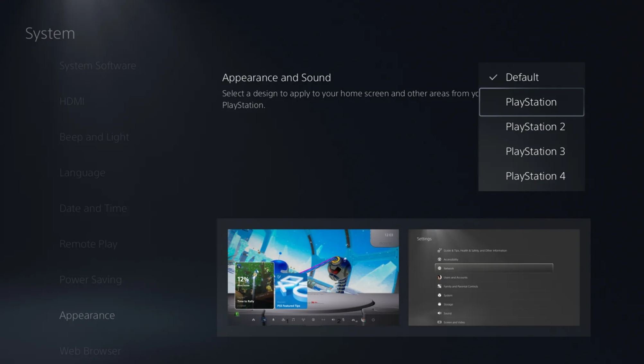Select the Storage drive icon
644x364 pixels.
439,305
